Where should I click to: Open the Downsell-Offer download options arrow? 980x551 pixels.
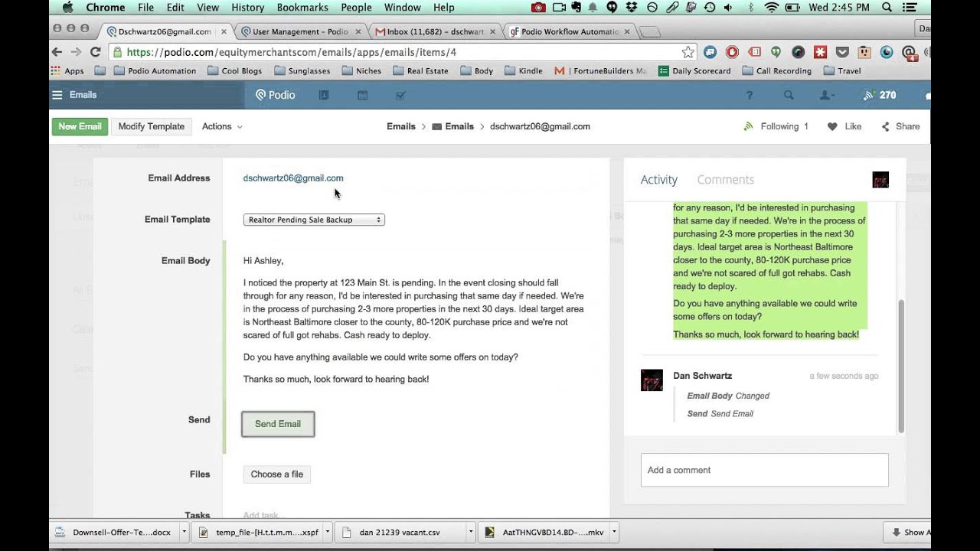click(185, 532)
